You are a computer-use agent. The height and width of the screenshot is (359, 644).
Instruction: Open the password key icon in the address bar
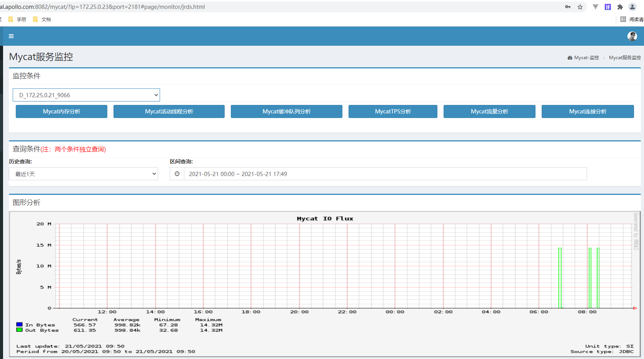[x=567, y=7]
